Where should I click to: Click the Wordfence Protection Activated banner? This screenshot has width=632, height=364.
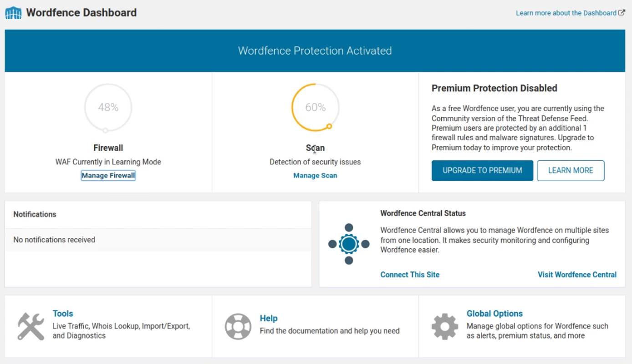coord(315,51)
